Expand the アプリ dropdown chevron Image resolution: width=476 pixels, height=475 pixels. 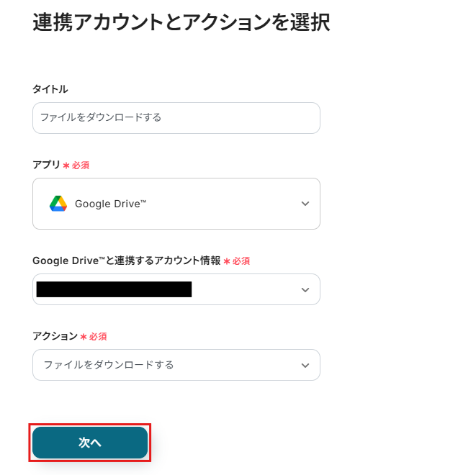pyautogui.click(x=305, y=204)
